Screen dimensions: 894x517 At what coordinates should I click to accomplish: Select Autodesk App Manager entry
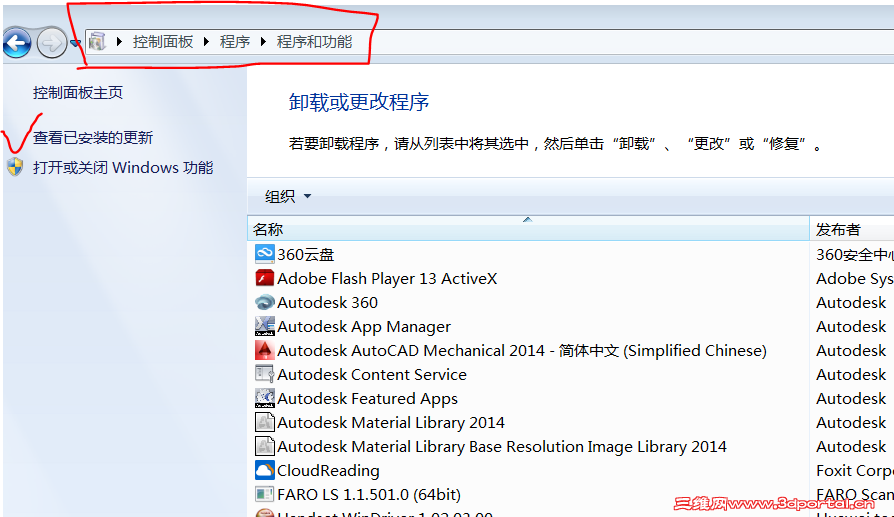tap(364, 327)
